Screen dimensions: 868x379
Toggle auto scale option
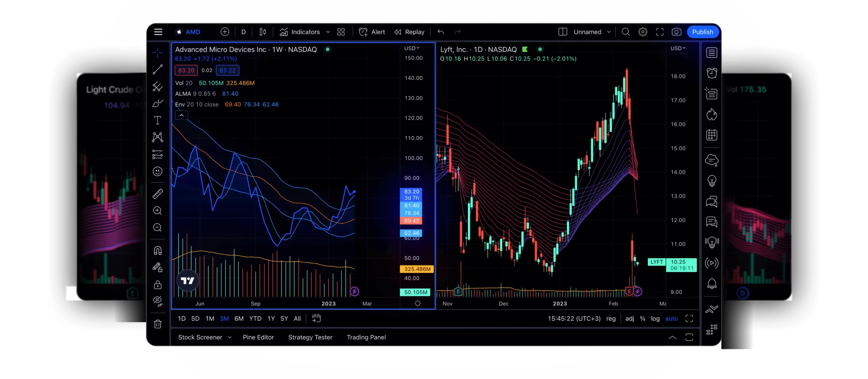pos(671,318)
